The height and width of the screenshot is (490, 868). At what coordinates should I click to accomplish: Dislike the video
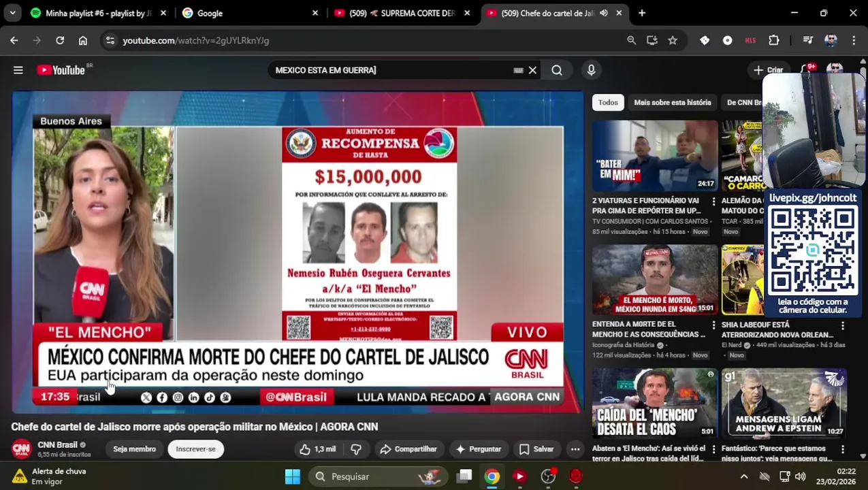coord(356,449)
